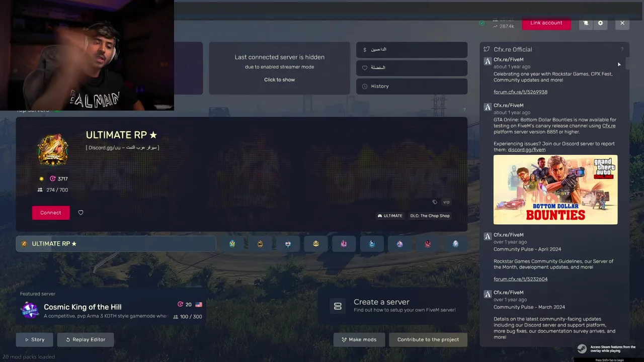
Task: Click the ULTIMATE RP golden server logo
Action: 53,149
